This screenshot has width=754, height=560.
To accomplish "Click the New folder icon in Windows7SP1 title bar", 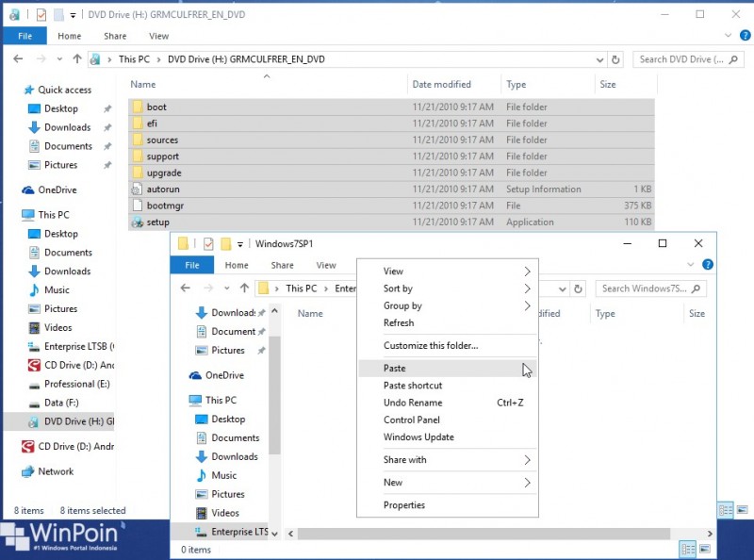I will (225, 244).
